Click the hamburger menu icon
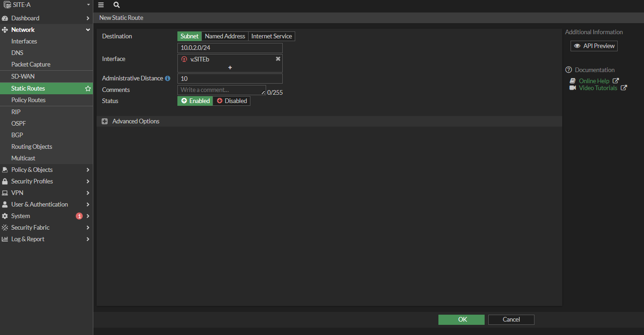The width and height of the screenshot is (644, 335). click(101, 5)
